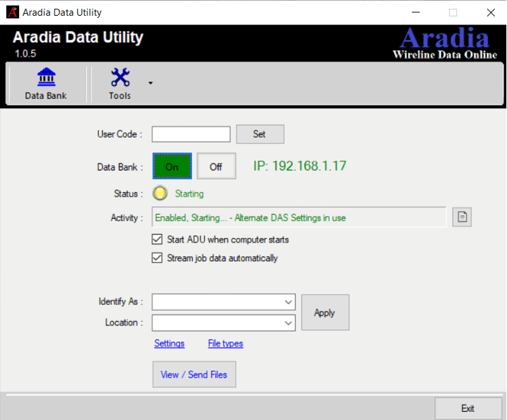The image size is (507, 420).
Task: Click the Exit button
Action: (x=468, y=408)
